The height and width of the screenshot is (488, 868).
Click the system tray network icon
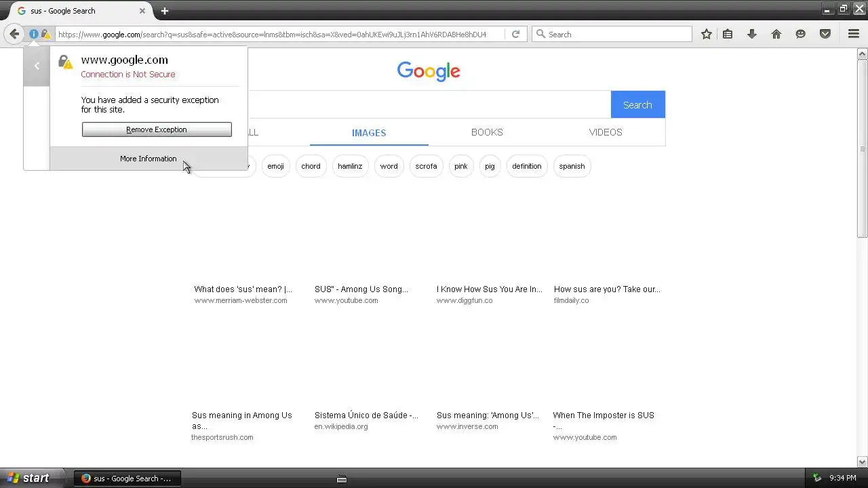click(817, 478)
